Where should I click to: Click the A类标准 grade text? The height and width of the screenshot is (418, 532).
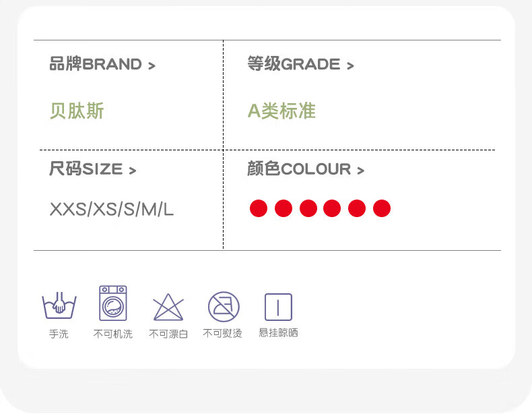[281, 111]
